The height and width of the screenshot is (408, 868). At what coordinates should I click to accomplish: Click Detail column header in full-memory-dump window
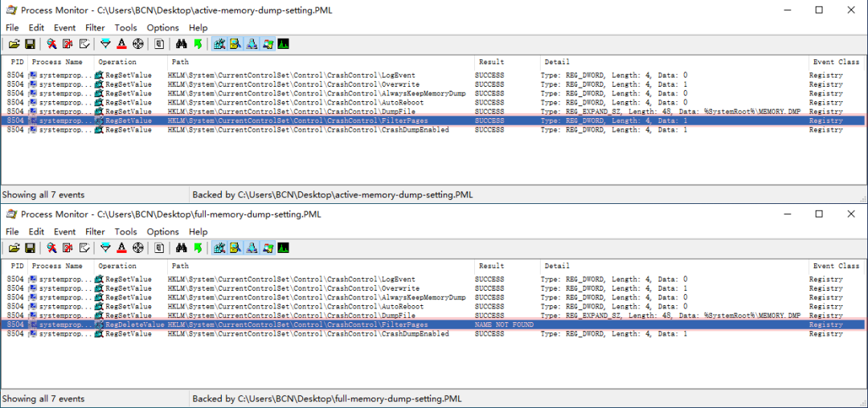[675, 266]
